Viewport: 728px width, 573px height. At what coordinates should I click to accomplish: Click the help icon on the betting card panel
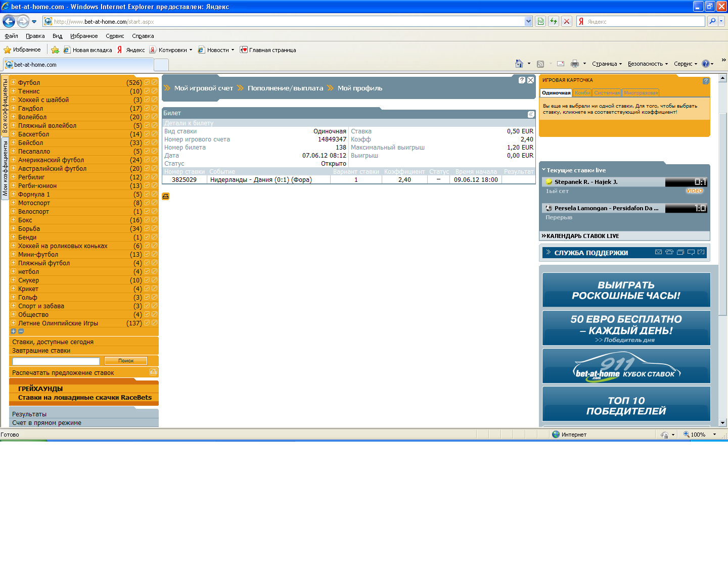click(706, 81)
